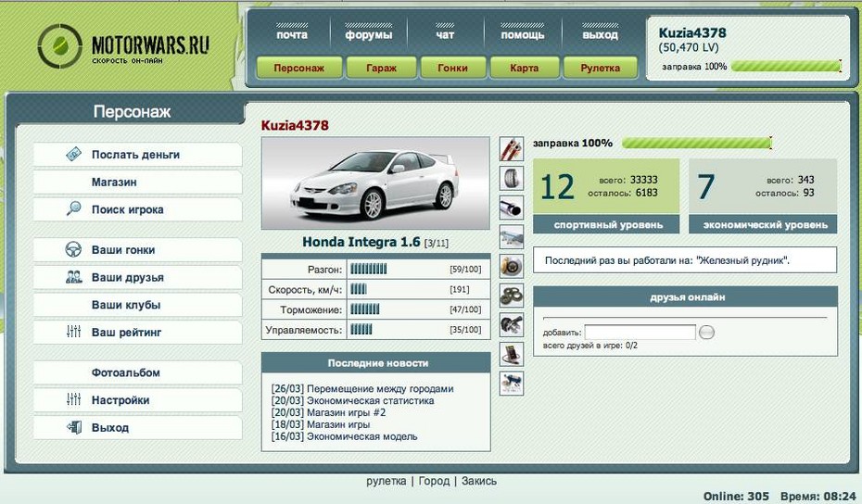Open news item Экономическая модель
Image resolution: width=862 pixels, height=504 pixels.
click(361, 436)
